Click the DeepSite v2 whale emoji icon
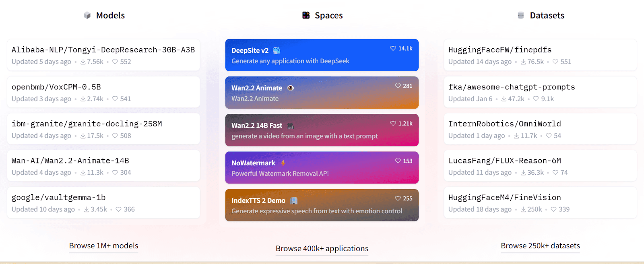Viewport: 644px width, 264px height. [277, 50]
